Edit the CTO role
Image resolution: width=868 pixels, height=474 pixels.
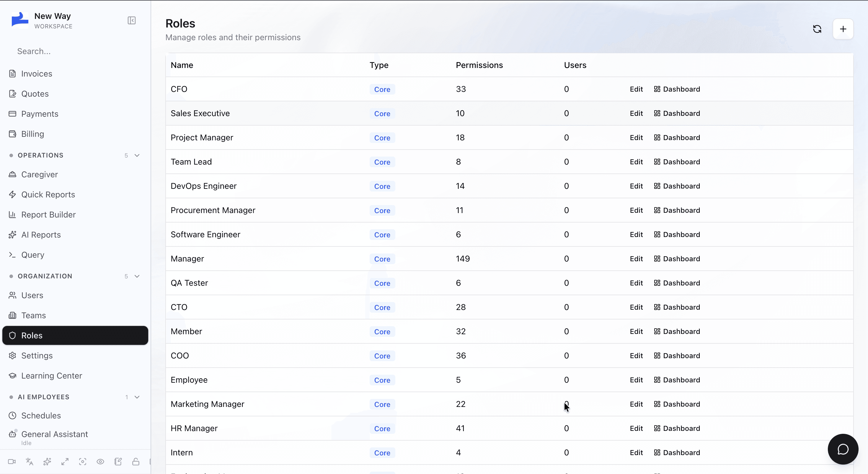(636, 307)
